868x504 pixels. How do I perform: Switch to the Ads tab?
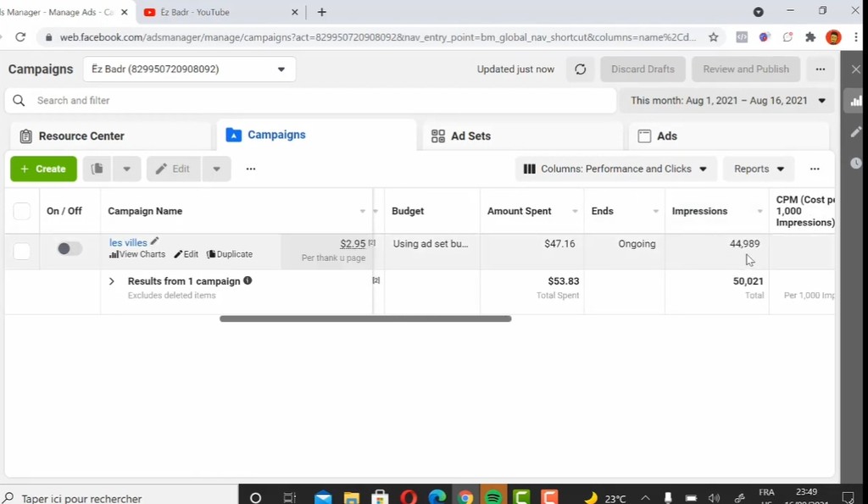click(x=728, y=136)
